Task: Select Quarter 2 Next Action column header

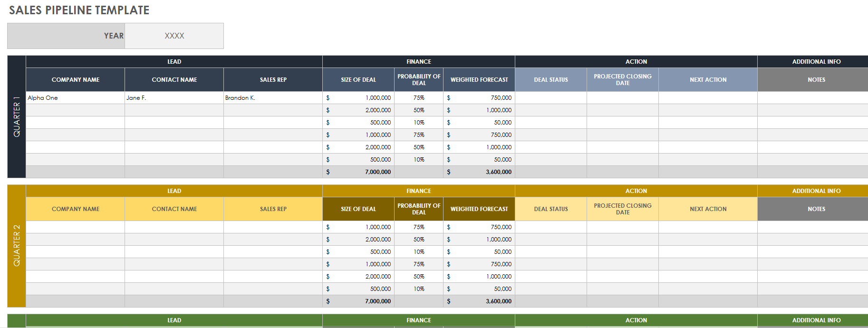Action: pyautogui.click(x=708, y=209)
